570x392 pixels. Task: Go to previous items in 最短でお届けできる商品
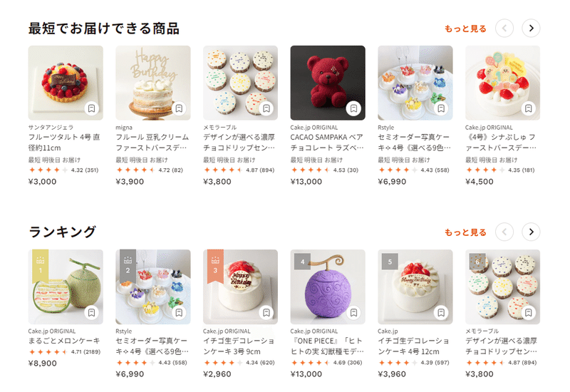pos(504,29)
